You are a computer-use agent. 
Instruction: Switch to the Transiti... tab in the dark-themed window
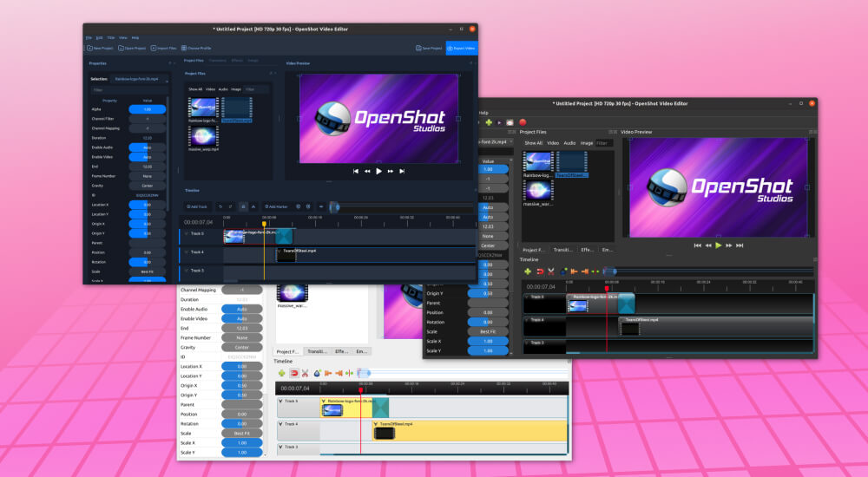(x=563, y=250)
